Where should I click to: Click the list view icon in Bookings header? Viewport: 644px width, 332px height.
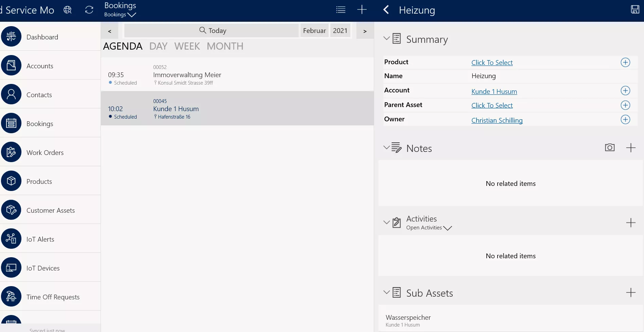pyautogui.click(x=341, y=10)
